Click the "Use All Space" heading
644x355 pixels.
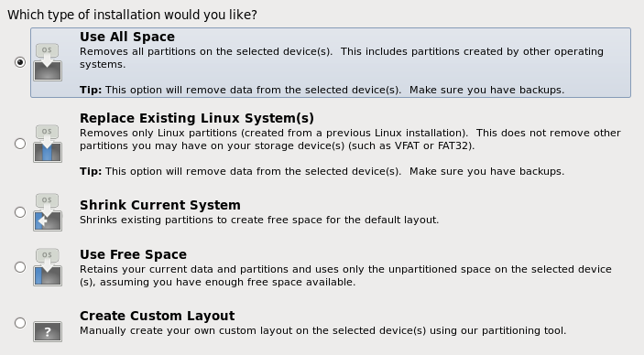click(x=127, y=37)
